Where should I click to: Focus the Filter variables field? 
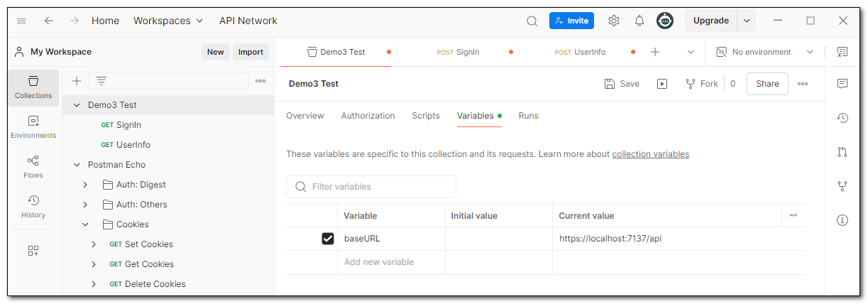coord(371,187)
